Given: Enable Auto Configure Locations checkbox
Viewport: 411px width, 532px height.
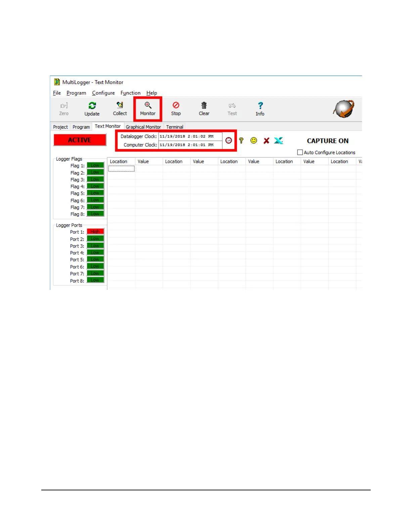Looking at the screenshot, I should point(300,152).
